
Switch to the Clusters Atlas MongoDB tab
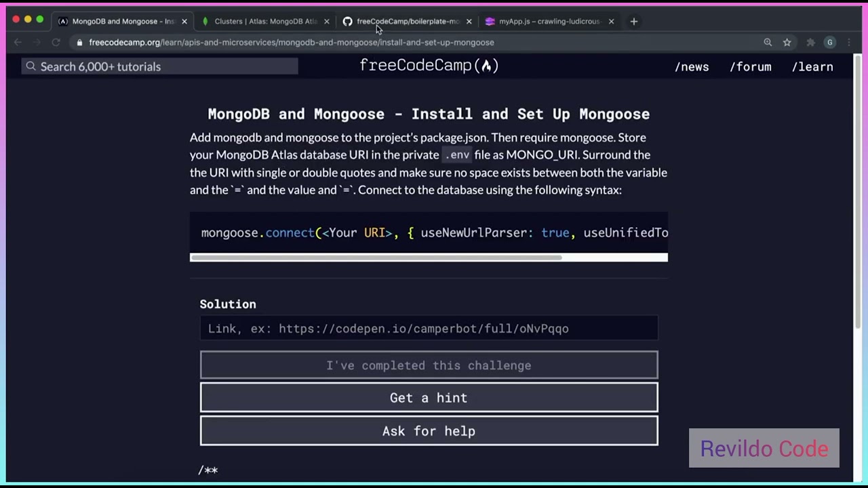265,21
